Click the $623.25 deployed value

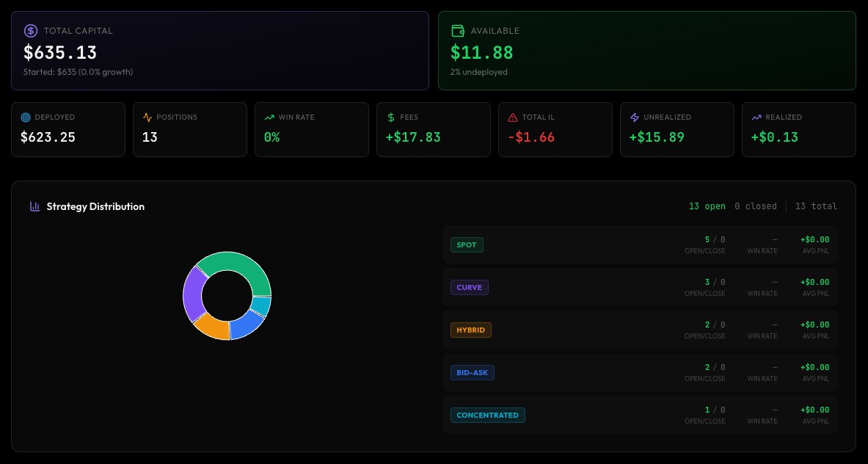48,137
